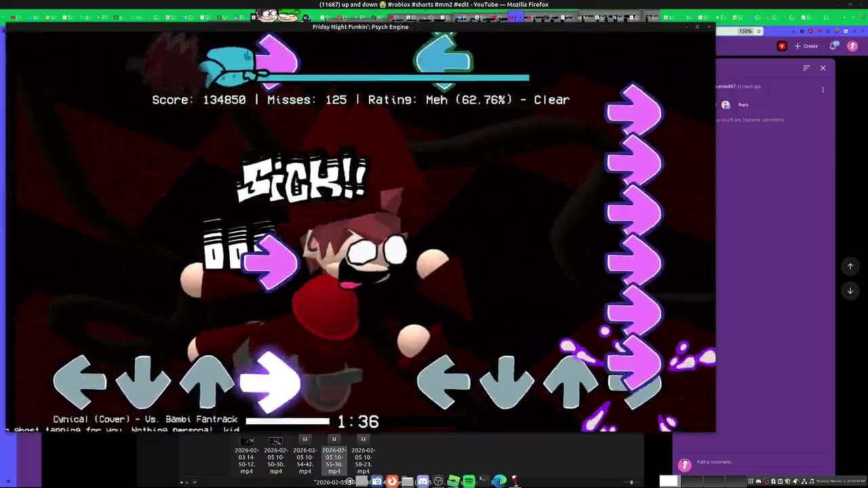Viewport: 868px width, 488px height.
Task: Tap the player's up arrow receptor
Action: click(570, 384)
